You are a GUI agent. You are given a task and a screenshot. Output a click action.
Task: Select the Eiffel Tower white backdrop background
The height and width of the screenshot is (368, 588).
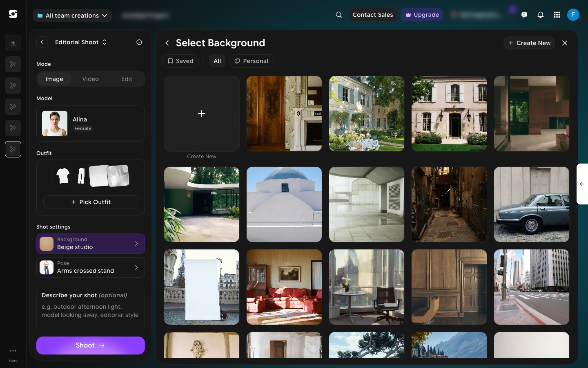202,287
